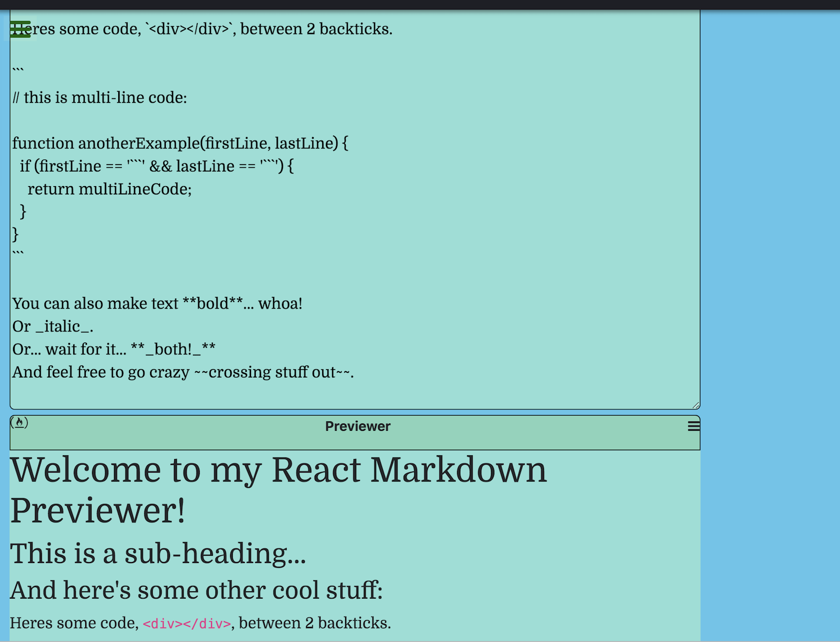Click the 'if (firstLine ==' condition line in editor
The width and height of the screenshot is (840, 642).
point(157,166)
